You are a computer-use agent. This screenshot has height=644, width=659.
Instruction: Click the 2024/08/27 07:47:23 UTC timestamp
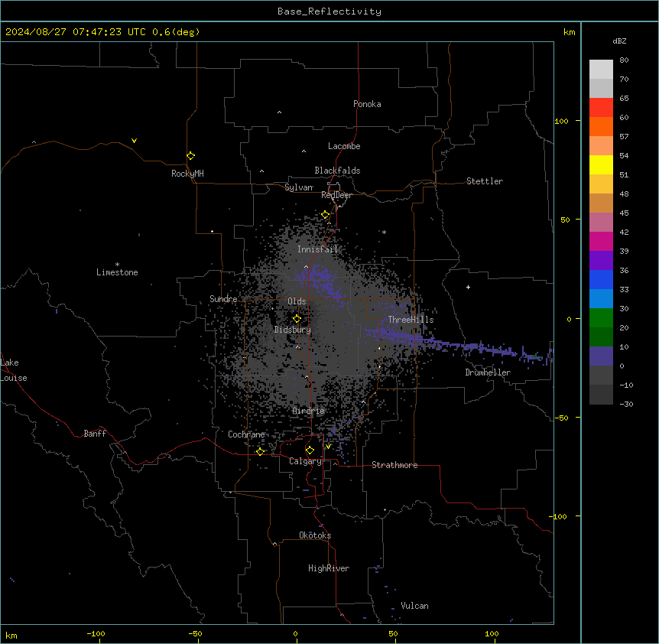tap(75, 32)
